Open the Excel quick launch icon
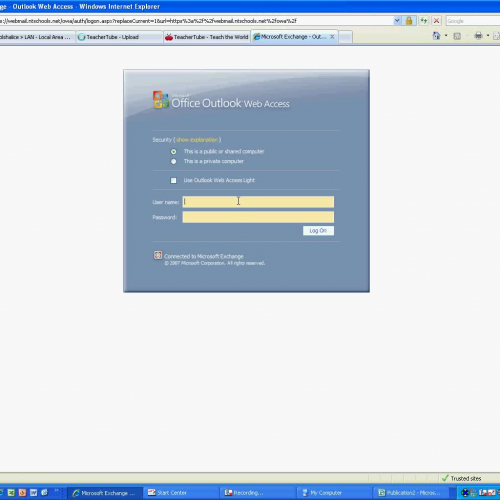500x500 pixels. (11, 492)
